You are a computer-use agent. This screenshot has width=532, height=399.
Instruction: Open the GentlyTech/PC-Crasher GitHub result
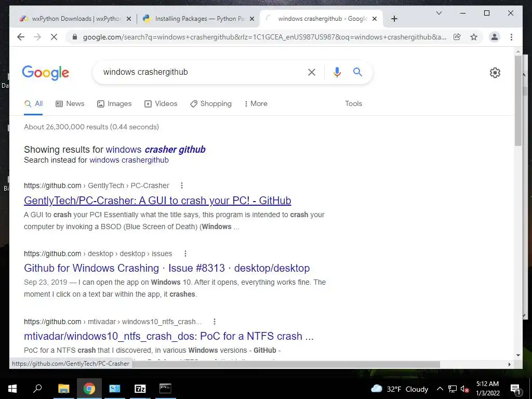click(157, 201)
